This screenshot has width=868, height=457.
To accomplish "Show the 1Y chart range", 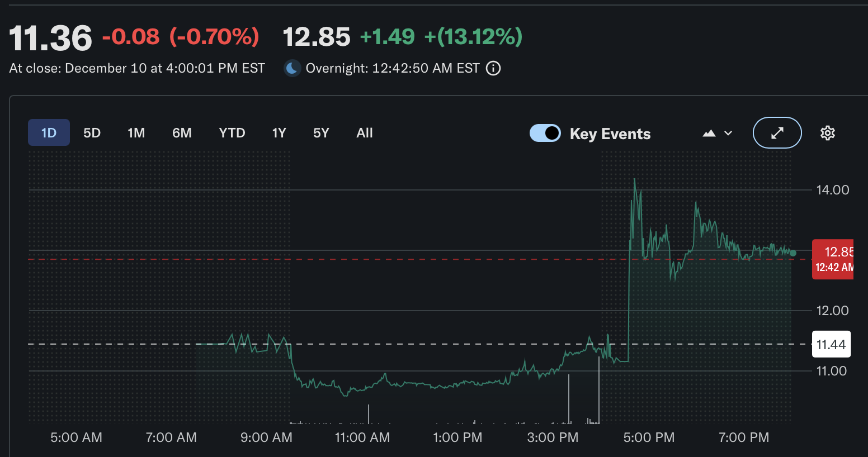I will click(279, 133).
